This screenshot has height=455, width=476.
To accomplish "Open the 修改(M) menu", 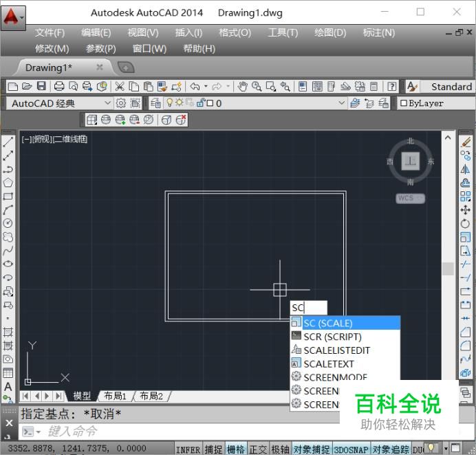I will 52,49.
